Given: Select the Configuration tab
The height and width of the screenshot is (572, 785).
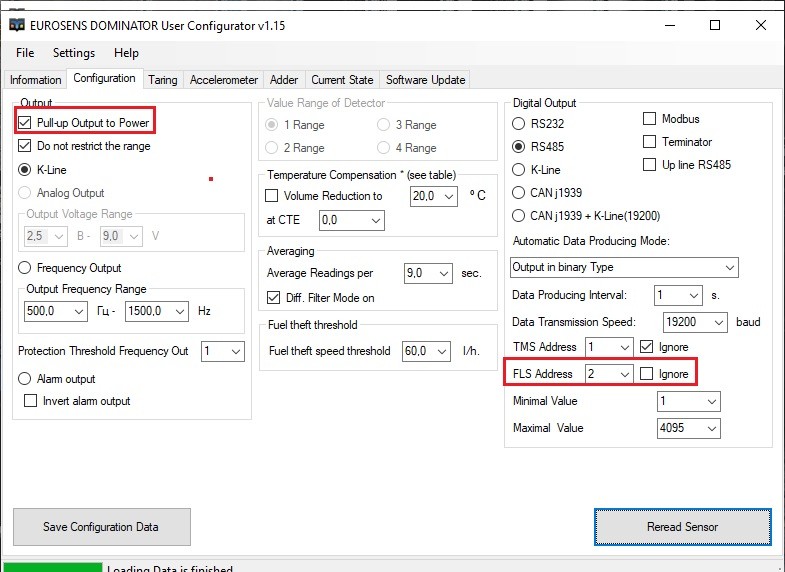Looking at the screenshot, I should click(105, 78).
